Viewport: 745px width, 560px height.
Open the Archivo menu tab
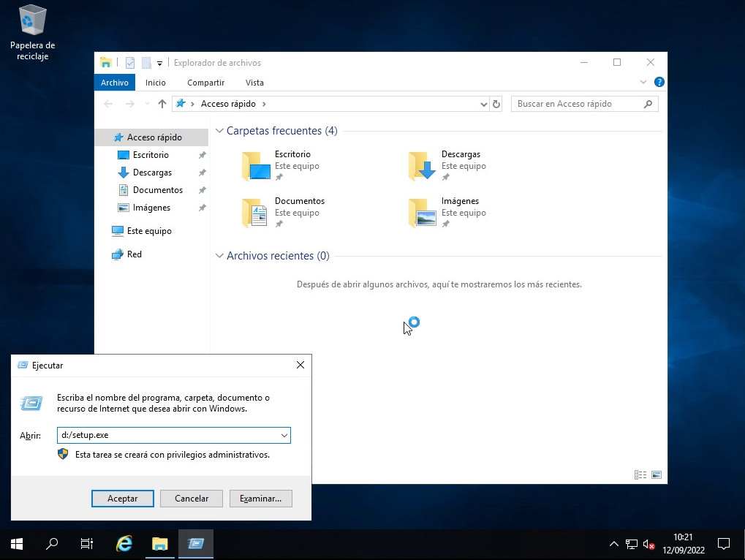tap(115, 83)
